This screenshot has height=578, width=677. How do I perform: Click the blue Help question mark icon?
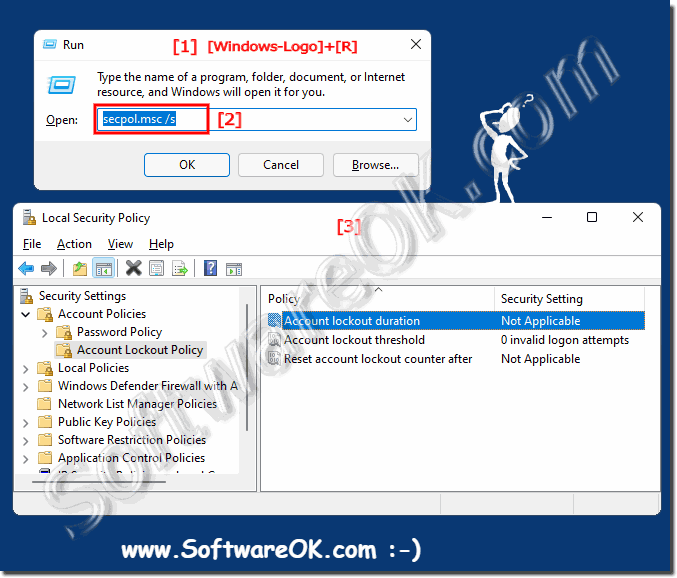tap(210, 268)
